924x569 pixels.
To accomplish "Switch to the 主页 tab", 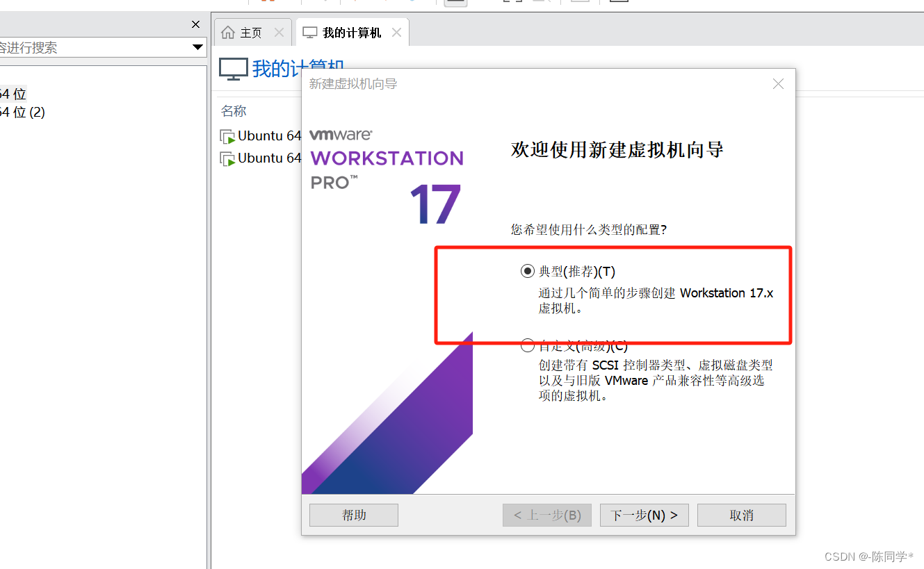I will click(251, 33).
